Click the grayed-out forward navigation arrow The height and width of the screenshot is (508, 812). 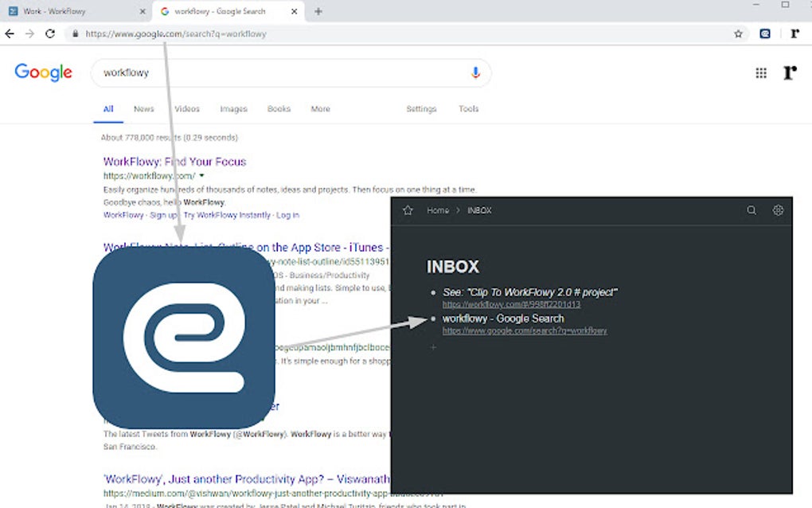point(29,33)
